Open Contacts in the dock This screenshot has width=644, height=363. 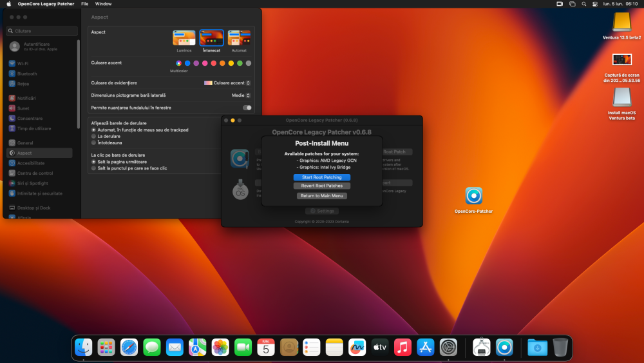[289, 348]
